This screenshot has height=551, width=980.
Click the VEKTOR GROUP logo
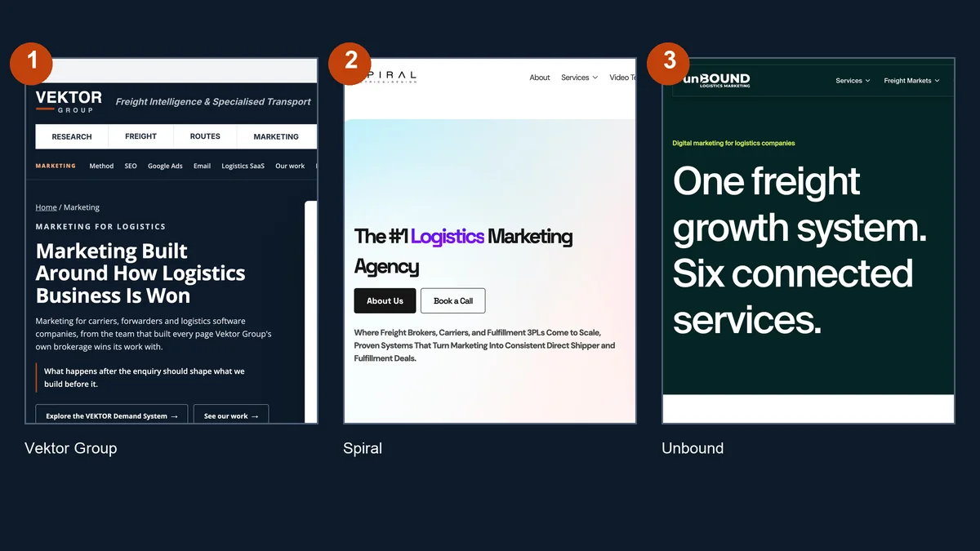[69, 101]
